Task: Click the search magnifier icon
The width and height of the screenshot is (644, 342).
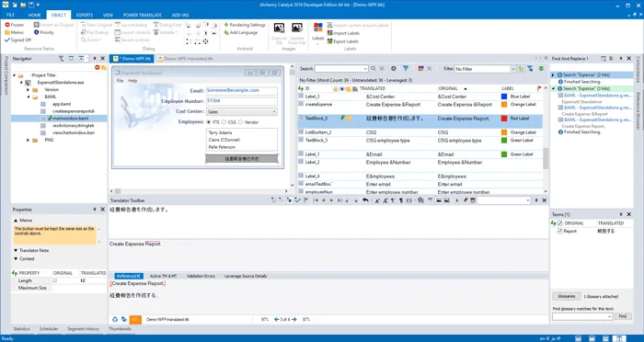Action: (x=373, y=69)
